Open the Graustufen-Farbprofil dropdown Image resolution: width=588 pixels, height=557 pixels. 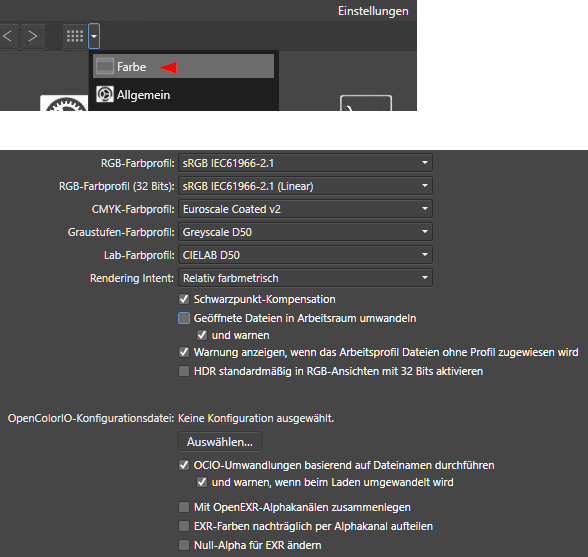[305, 232]
